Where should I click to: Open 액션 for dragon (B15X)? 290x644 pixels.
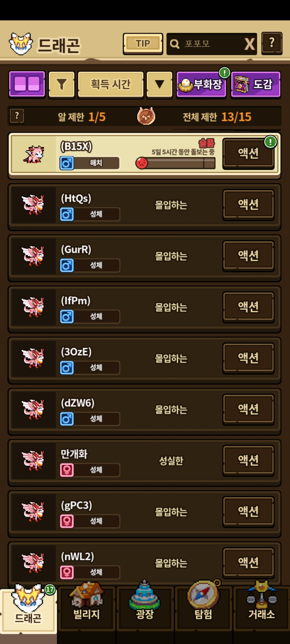tap(248, 153)
